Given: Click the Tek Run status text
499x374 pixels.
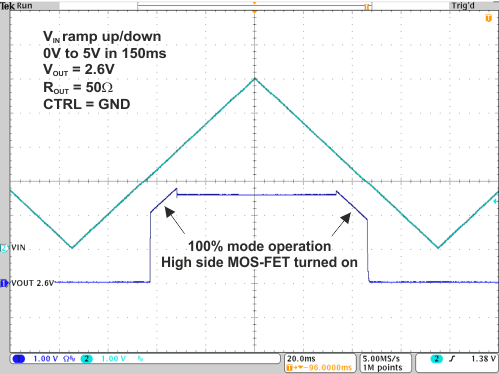Looking at the screenshot, I should (16, 6).
